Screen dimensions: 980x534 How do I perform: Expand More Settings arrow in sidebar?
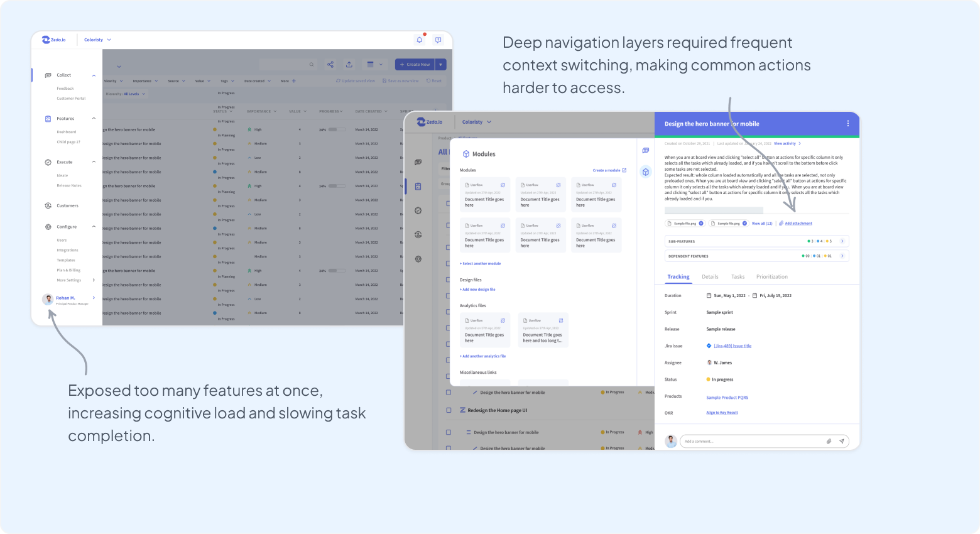pos(94,280)
